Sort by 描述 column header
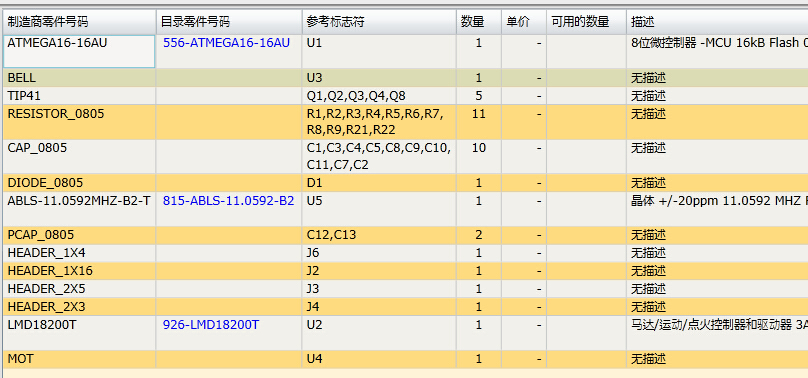808x378 pixels. click(x=717, y=22)
